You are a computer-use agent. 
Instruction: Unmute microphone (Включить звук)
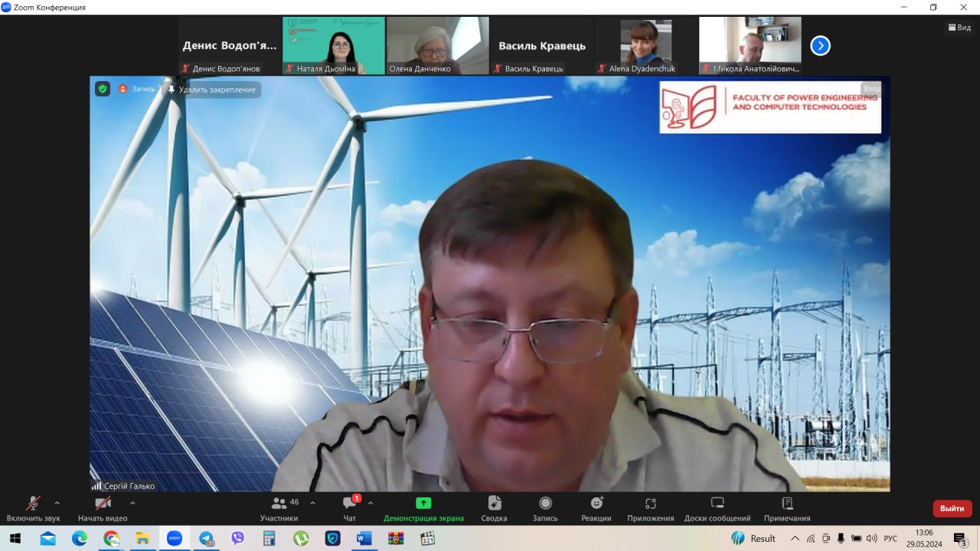[x=33, y=509]
